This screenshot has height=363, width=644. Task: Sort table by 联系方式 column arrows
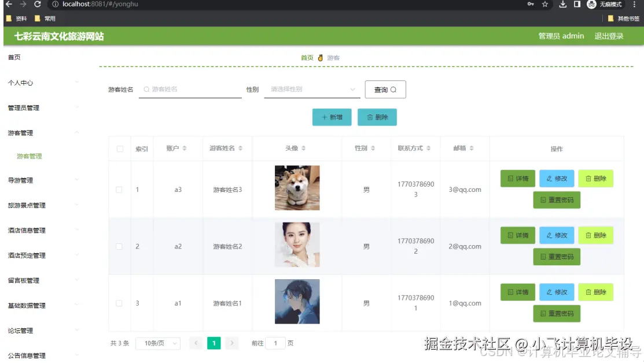click(428, 148)
